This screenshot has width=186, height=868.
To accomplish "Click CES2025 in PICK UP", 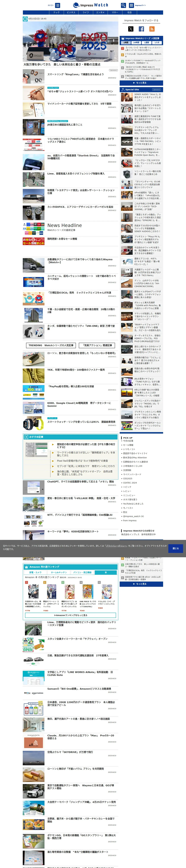I will point(128,478).
